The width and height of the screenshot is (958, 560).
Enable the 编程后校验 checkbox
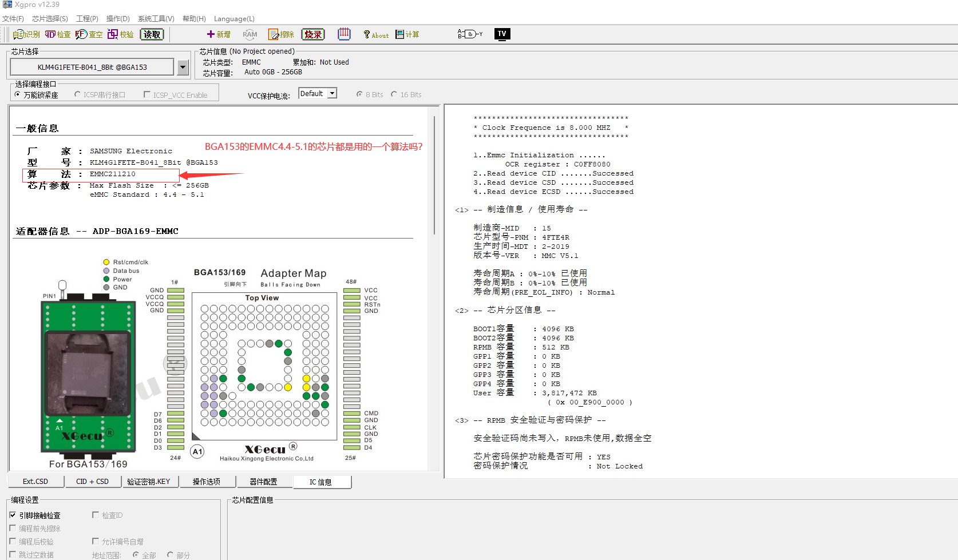coord(13,541)
